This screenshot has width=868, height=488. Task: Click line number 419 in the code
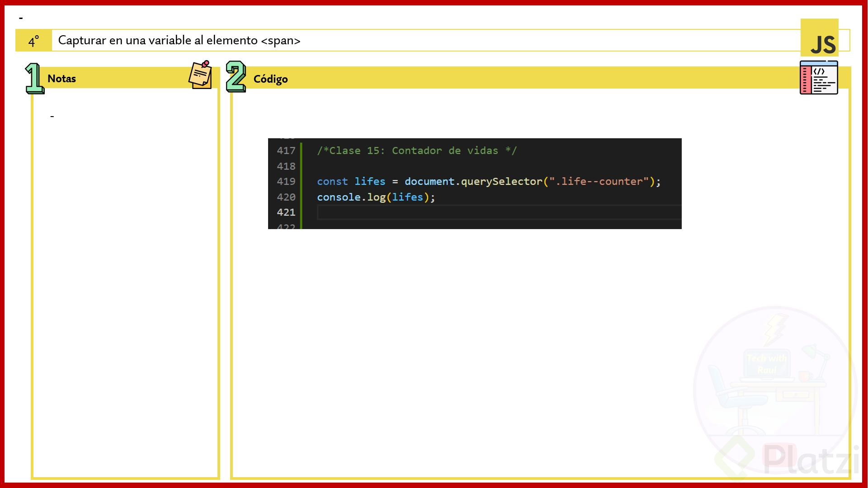[x=286, y=181]
